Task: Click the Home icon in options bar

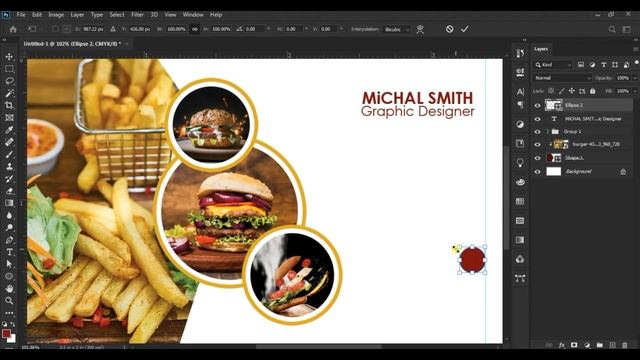Action: [13, 29]
